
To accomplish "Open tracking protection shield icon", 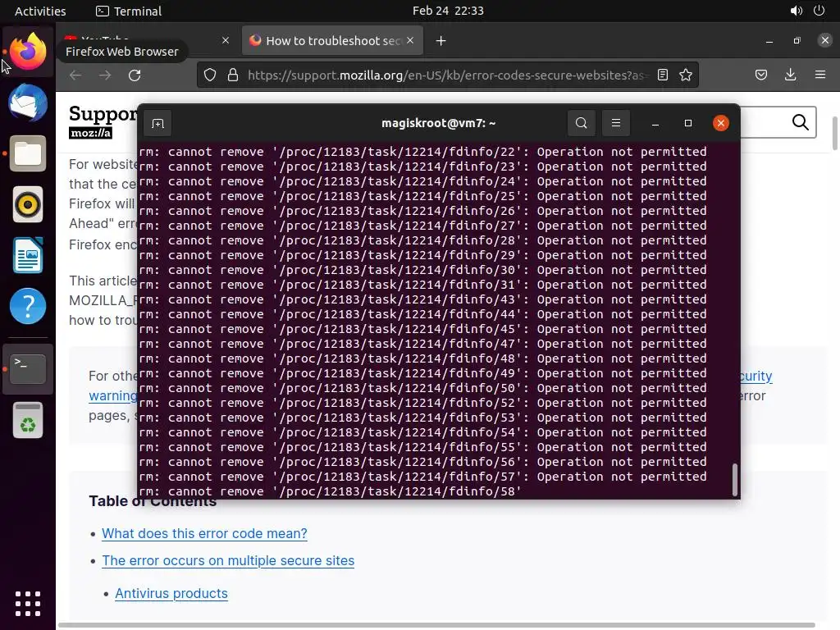I will [210, 75].
